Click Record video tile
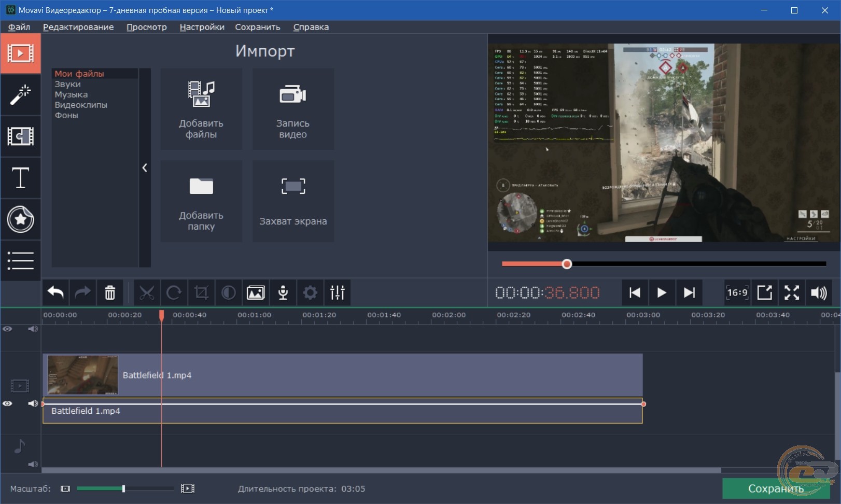Viewport: 841px width, 504px height. 293,109
